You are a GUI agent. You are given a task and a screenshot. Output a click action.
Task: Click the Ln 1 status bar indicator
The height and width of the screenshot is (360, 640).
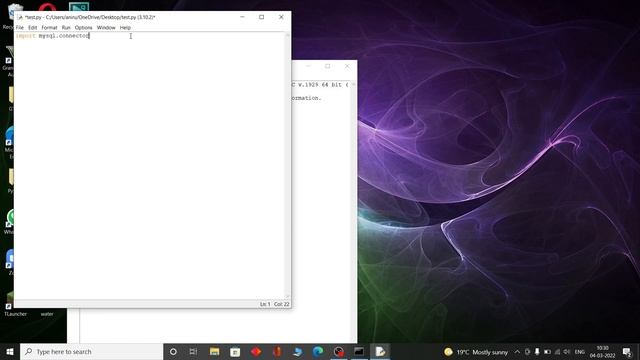click(x=265, y=304)
